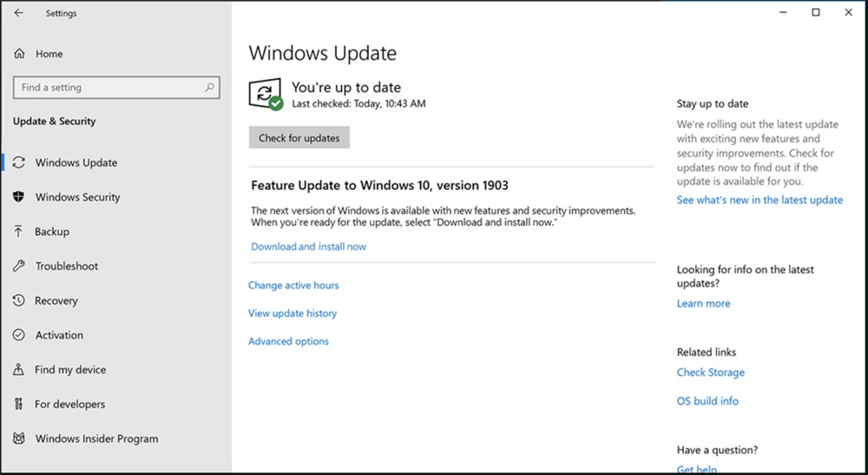This screenshot has width=868, height=475.
Task: Click the Windows Update page heading
Action: 323,53
